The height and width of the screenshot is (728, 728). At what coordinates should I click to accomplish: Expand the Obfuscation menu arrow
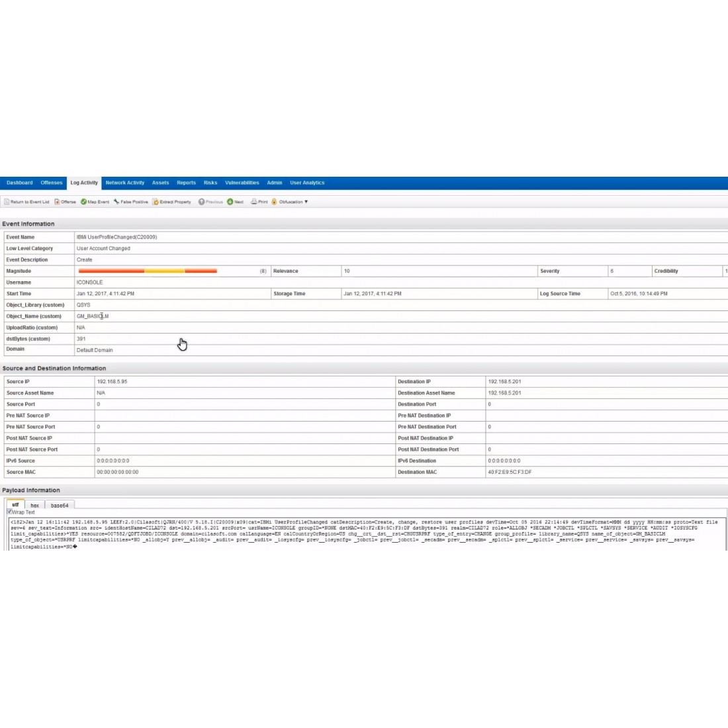coord(306,202)
